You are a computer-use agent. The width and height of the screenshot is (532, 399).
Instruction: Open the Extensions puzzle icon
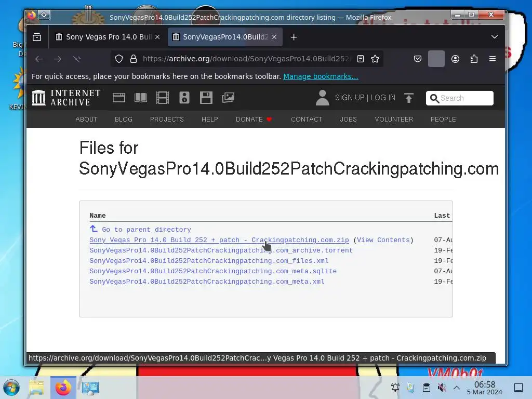pos(474,59)
